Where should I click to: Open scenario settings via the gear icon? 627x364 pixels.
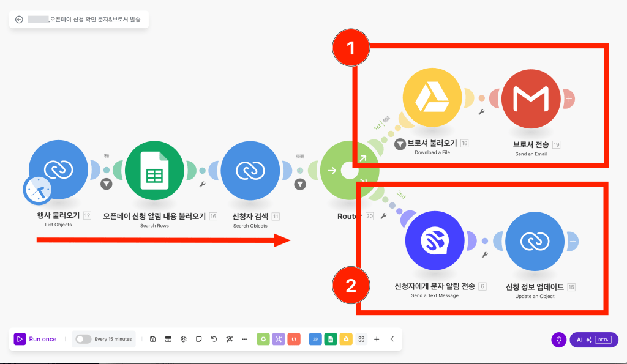click(x=183, y=339)
